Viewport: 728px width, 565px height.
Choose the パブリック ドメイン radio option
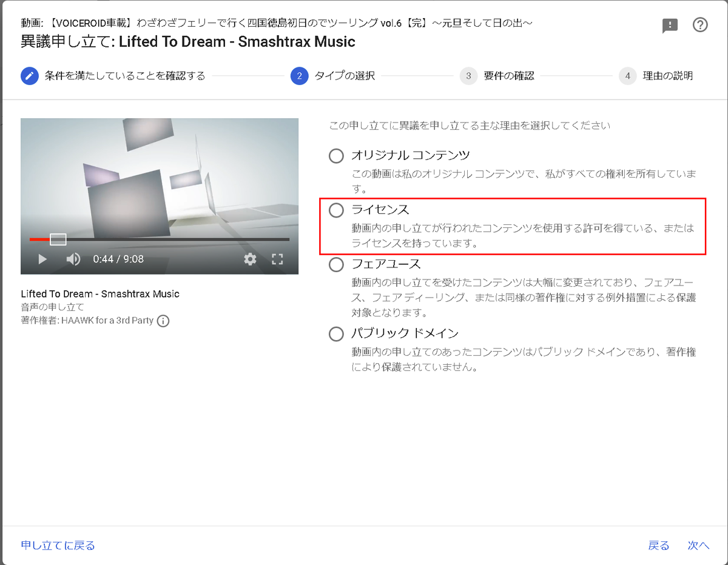pyautogui.click(x=336, y=333)
